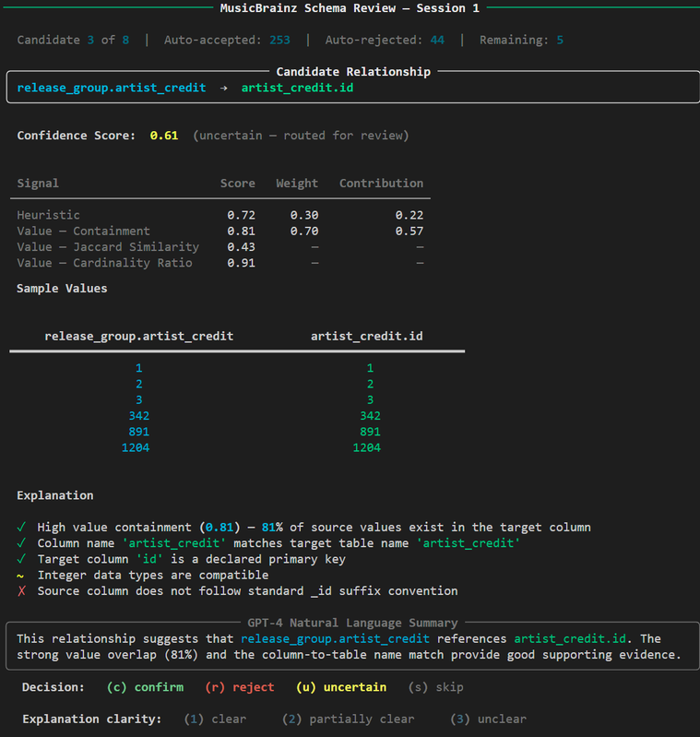Viewport: 700px width, 737px height.
Task: Choose the (c) confirm decision option
Action: (145, 687)
